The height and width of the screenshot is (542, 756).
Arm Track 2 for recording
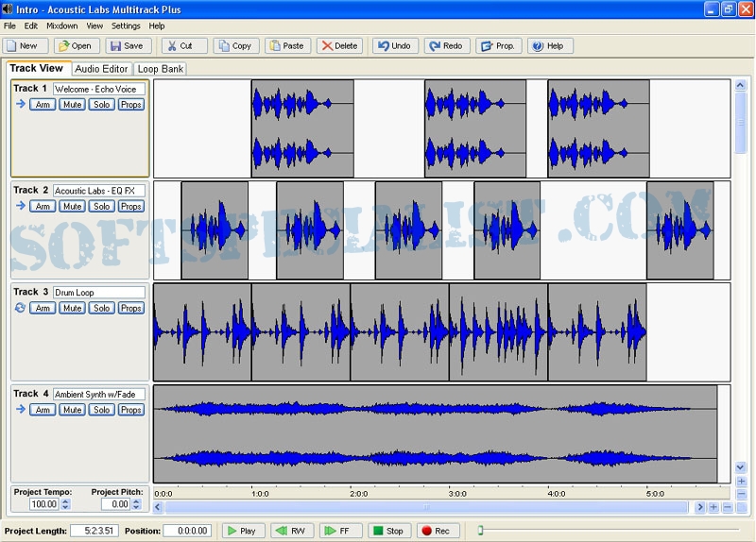coord(43,206)
